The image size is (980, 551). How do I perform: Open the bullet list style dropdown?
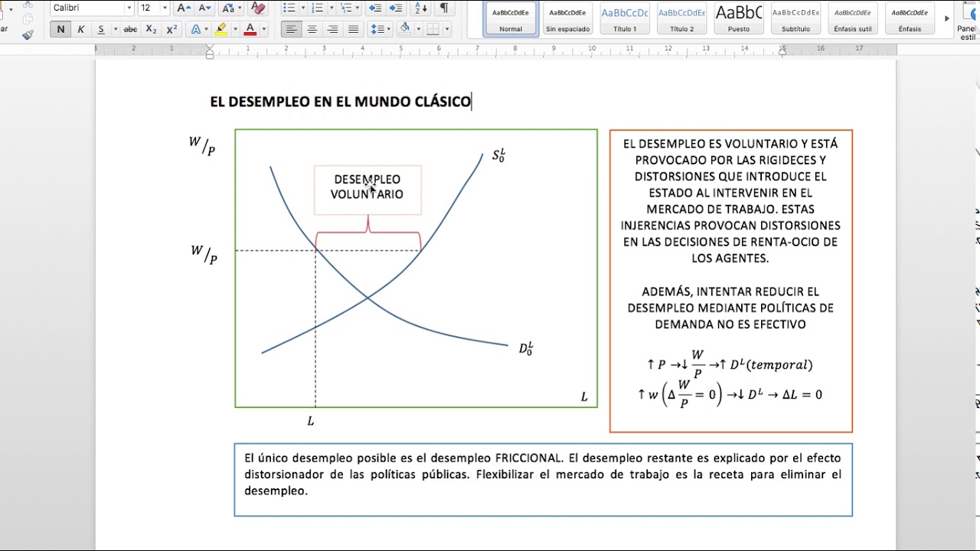click(302, 8)
